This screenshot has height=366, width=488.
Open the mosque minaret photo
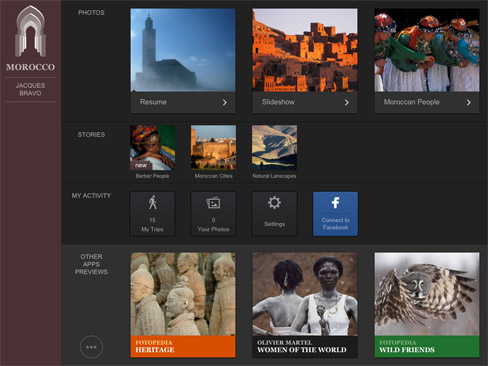coord(183,50)
